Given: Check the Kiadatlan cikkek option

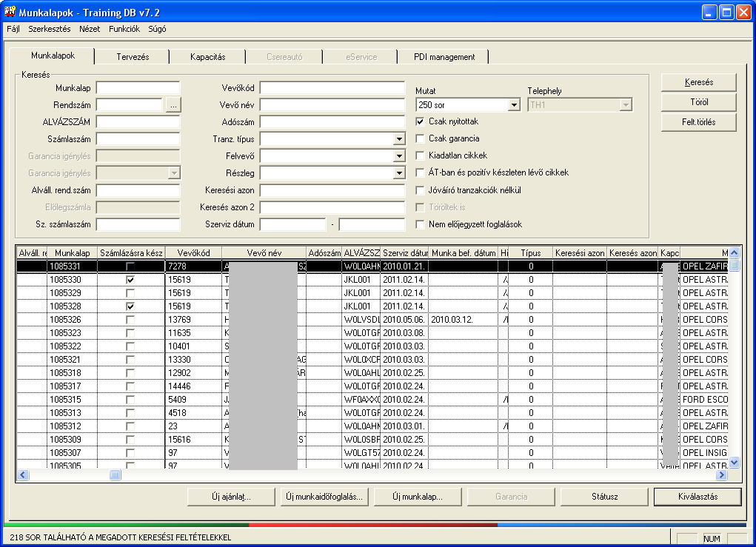Looking at the screenshot, I should point(420,155).
